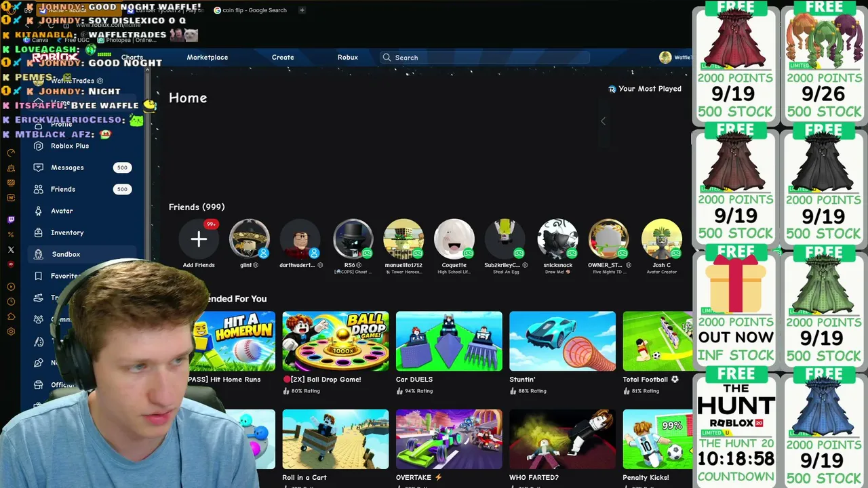The image size is (868, 488).
Task: Click the Friends people icon in sidebar
Action: pos(39,189)
